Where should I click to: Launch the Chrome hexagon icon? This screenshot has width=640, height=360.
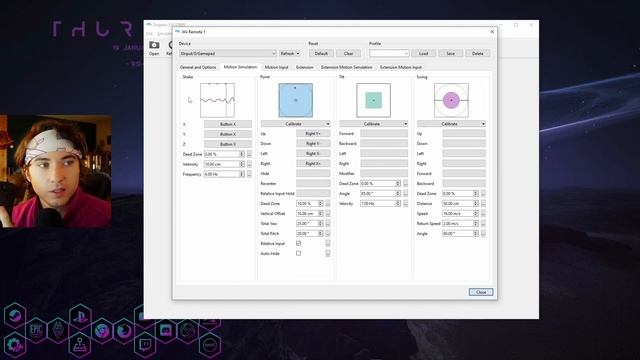pyautogui.click(x=102, y=330)
